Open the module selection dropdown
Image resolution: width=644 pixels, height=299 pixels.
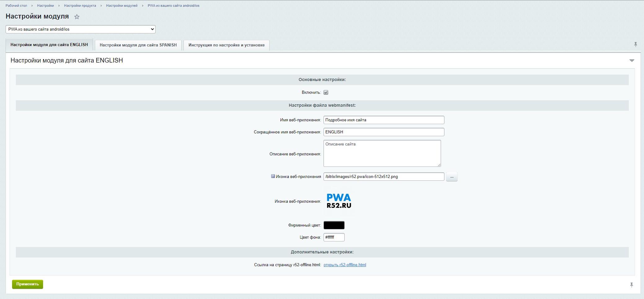pos(81,29)
